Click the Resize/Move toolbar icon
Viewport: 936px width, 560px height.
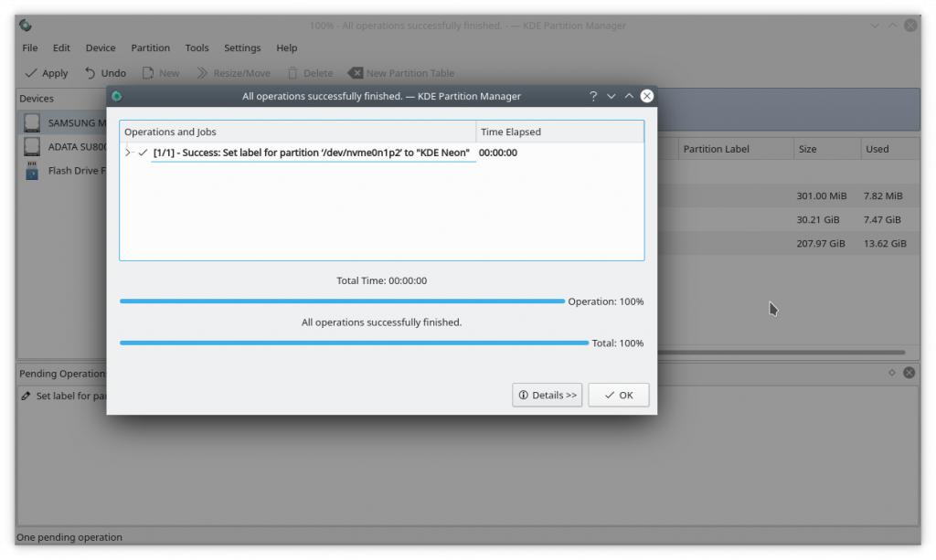point(202,73)
